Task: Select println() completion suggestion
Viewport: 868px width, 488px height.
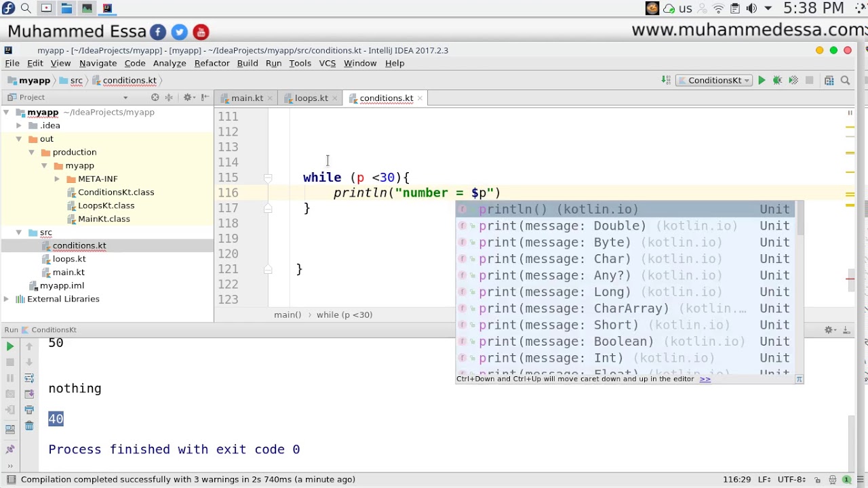Action: (x=625, y=209)
